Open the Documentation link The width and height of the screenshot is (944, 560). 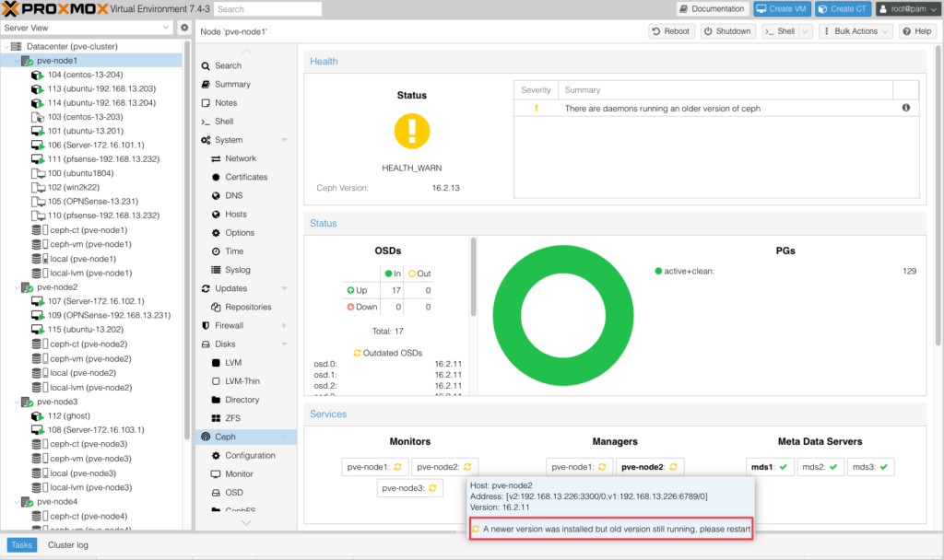tap(713, 9)
